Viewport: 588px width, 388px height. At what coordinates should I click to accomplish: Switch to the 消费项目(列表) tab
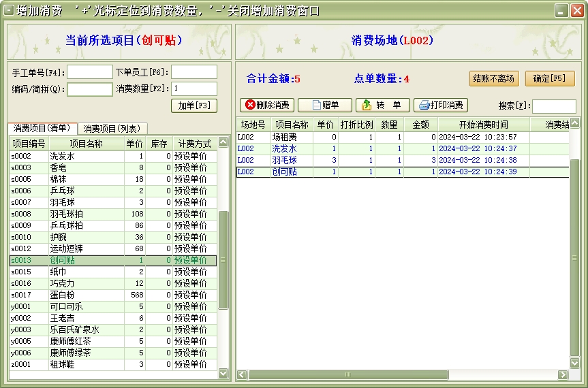[111, 128]
